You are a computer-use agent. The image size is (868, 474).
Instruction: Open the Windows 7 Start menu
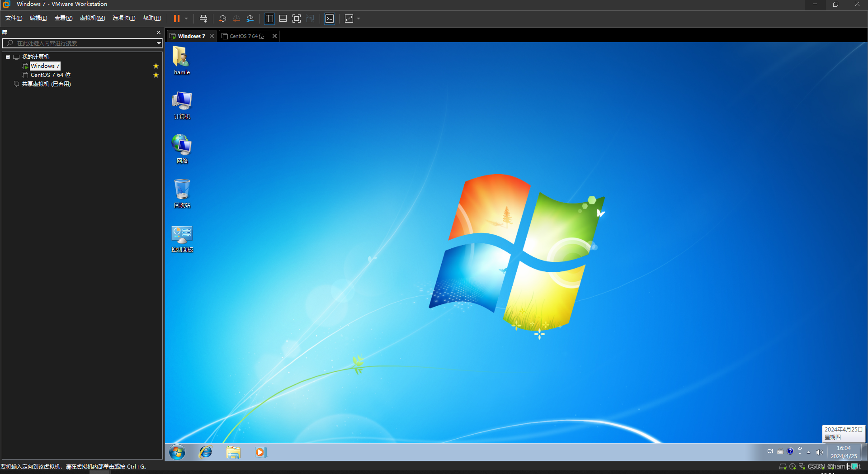click(177, 452)
